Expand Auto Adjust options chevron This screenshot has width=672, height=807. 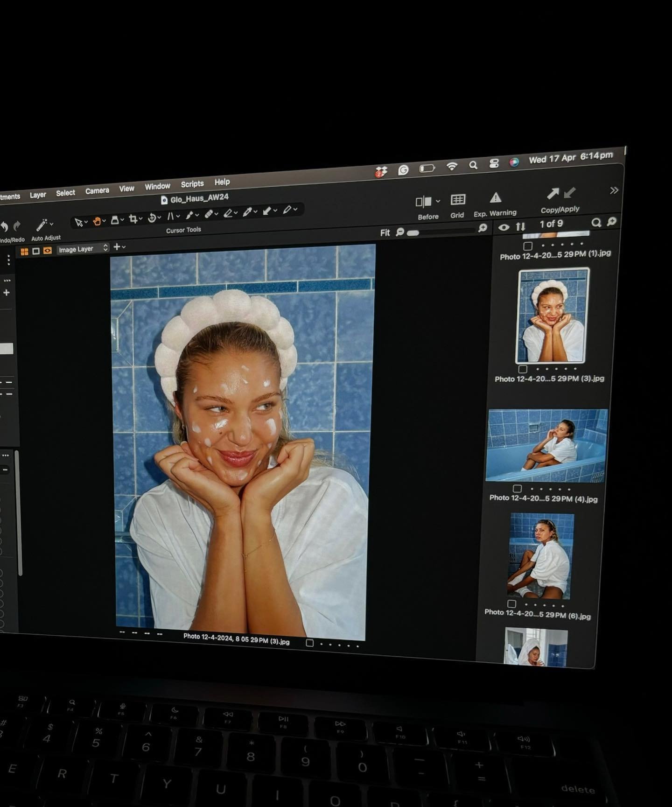[x=51, y=224]
